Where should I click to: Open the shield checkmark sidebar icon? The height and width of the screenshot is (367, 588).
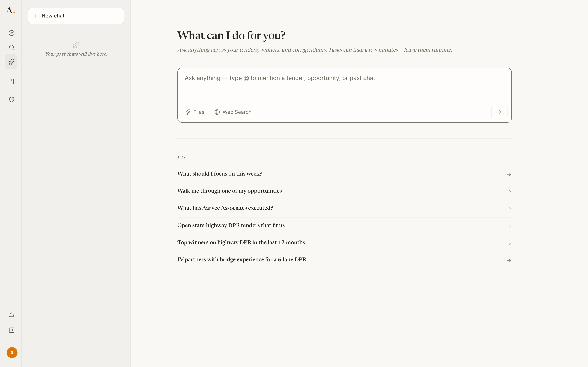point(12,99)
